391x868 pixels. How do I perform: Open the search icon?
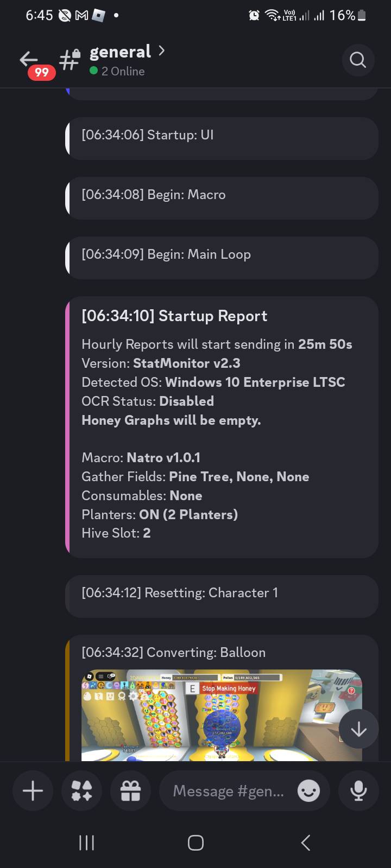[358, 60]
